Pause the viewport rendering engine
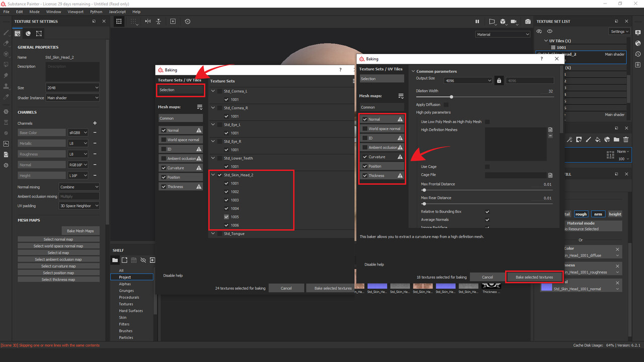The width and height of the screenshot is (644, 362). [x=477, y=22]
